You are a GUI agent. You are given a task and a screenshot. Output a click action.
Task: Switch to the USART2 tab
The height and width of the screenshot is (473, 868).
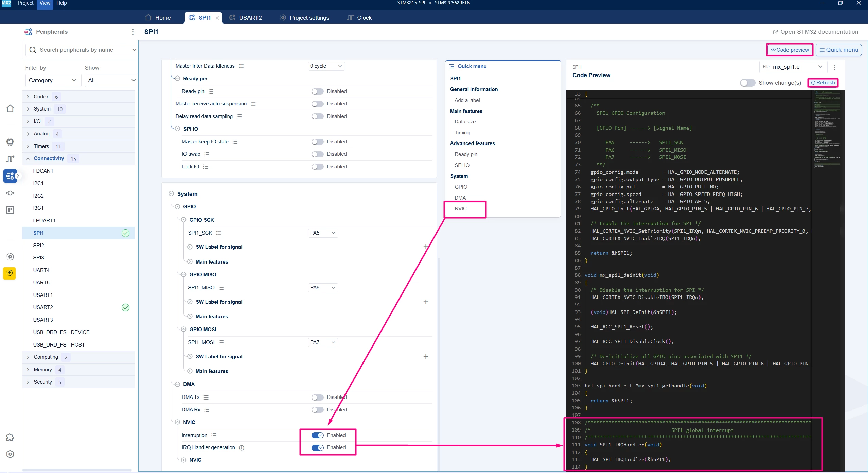pos(245,18)
